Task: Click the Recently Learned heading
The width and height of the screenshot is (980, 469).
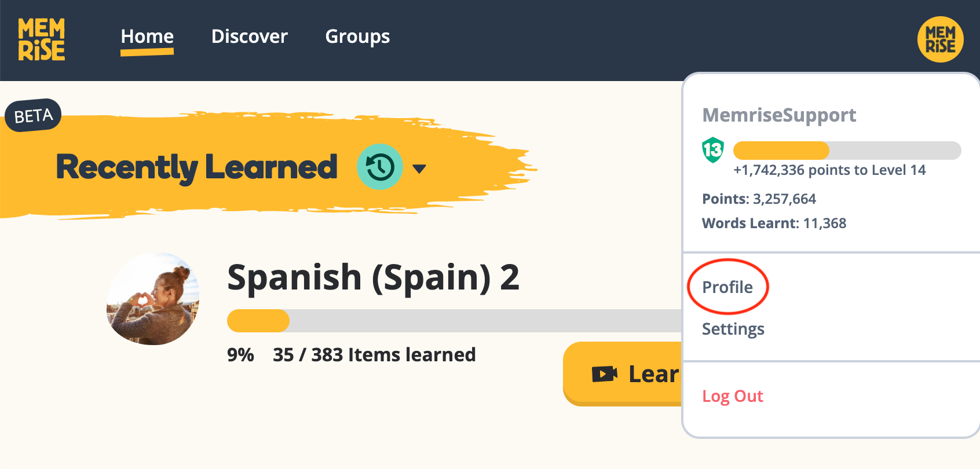Action: pyautogui.click(x=197, y=167)
